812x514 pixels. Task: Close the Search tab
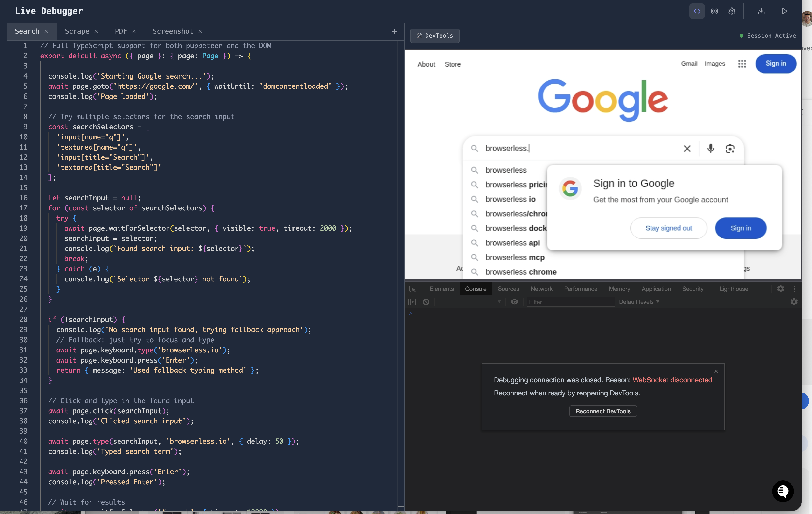pyautogui.click(x=46, y=31)
